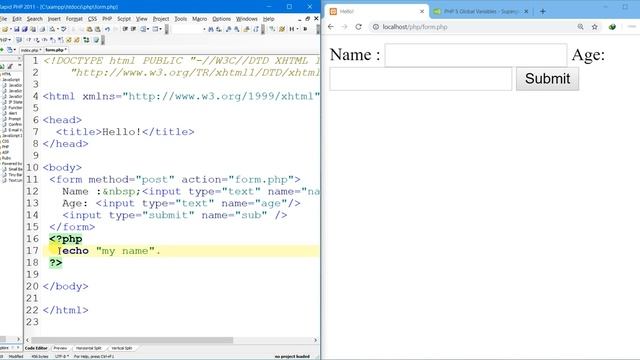Open the Insert menu
The height and width of the screenshot is (360, 640).
(x=54, y=19)
